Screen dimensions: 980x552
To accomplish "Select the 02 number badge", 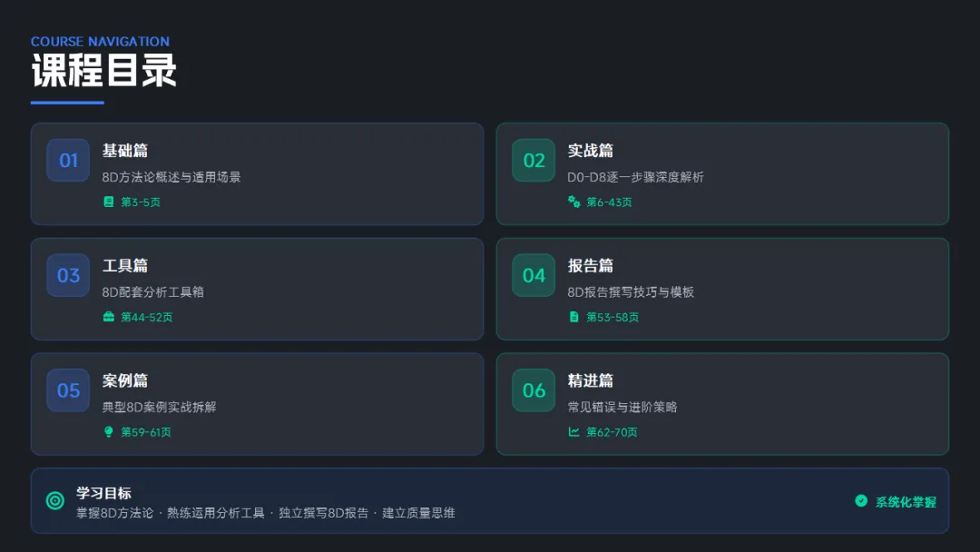I will (x=534, y=160).
